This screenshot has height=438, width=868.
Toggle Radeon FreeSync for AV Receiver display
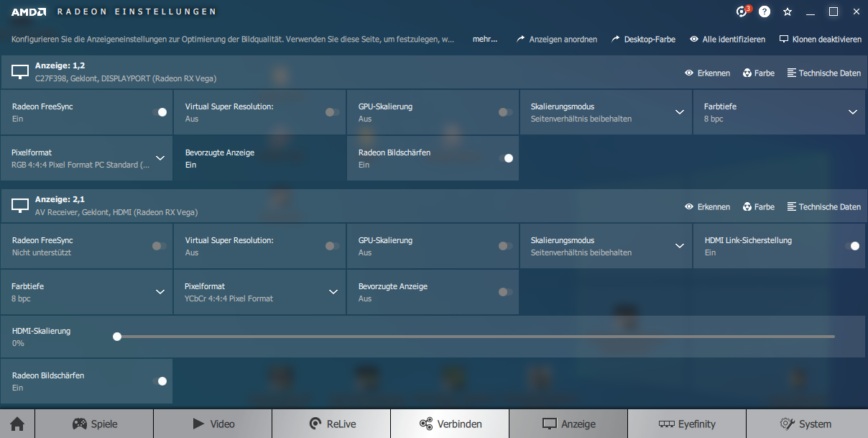click(x=160, y=246)
